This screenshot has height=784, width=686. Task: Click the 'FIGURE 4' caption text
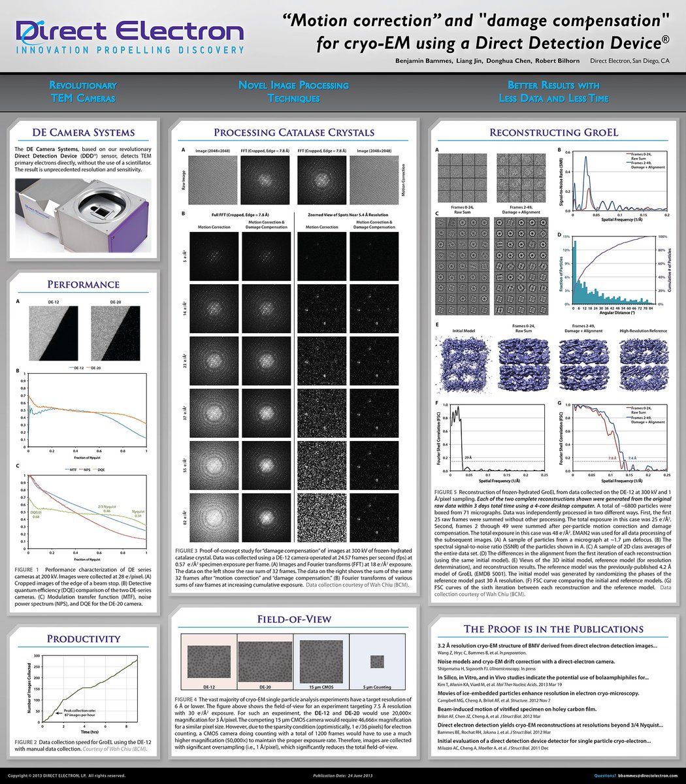pyautogui.click(x=294, y=724)
